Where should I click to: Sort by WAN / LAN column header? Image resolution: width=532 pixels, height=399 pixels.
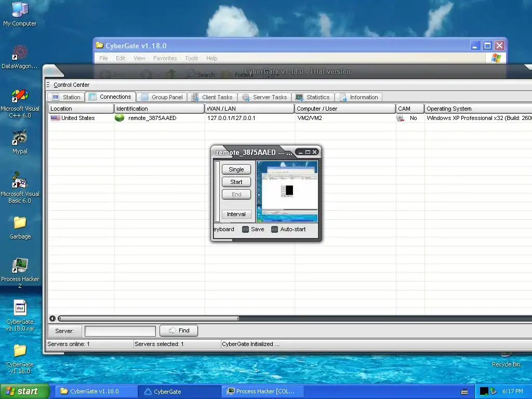click(249, 109)
